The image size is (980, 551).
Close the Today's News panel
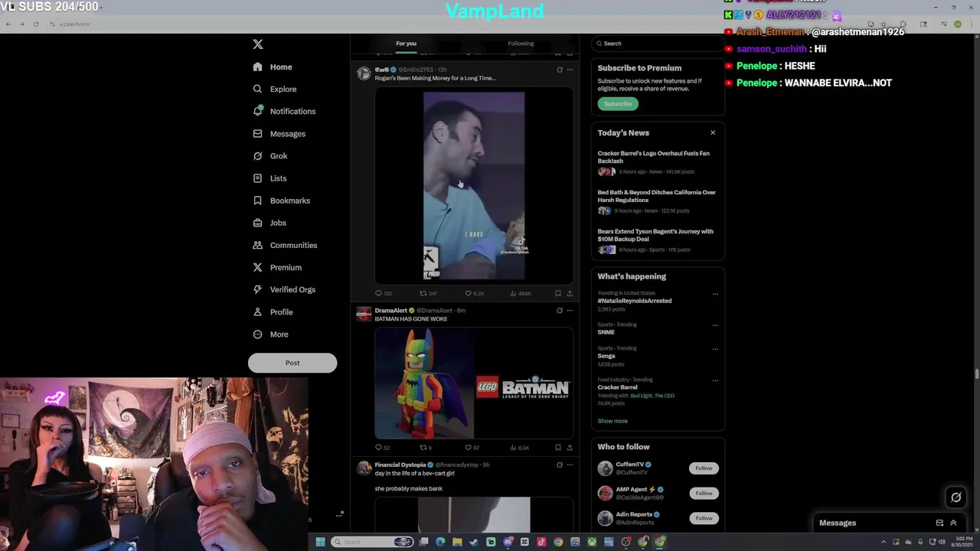pyautogui.click(x=713, y=132)
